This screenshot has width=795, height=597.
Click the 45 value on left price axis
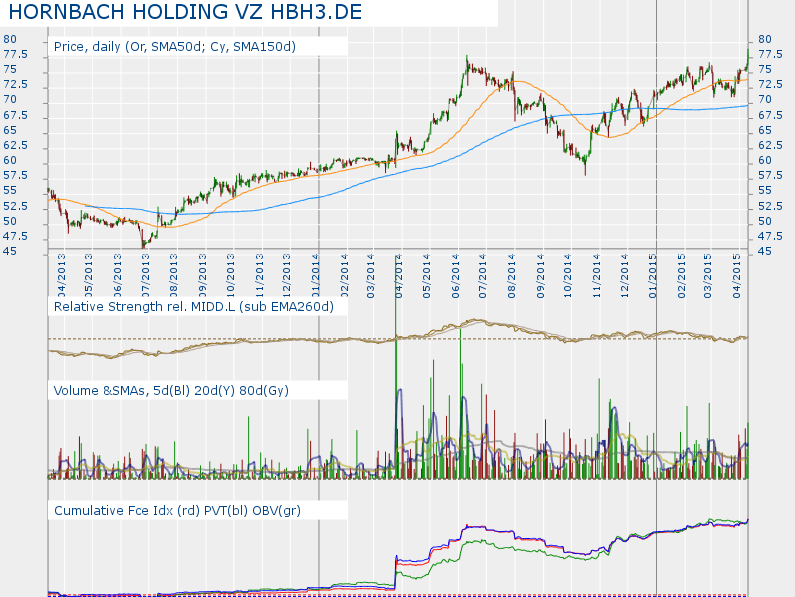(10, 252)
